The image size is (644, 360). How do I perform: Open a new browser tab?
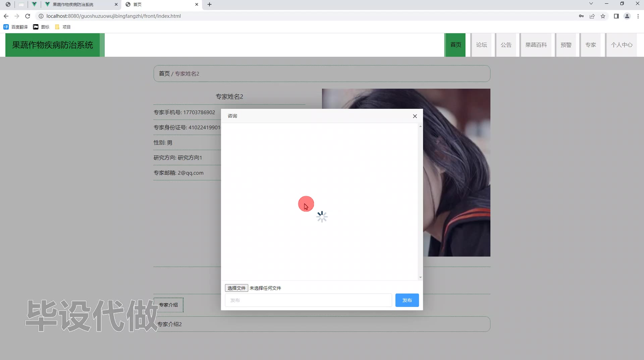click(x=210, y=4)
